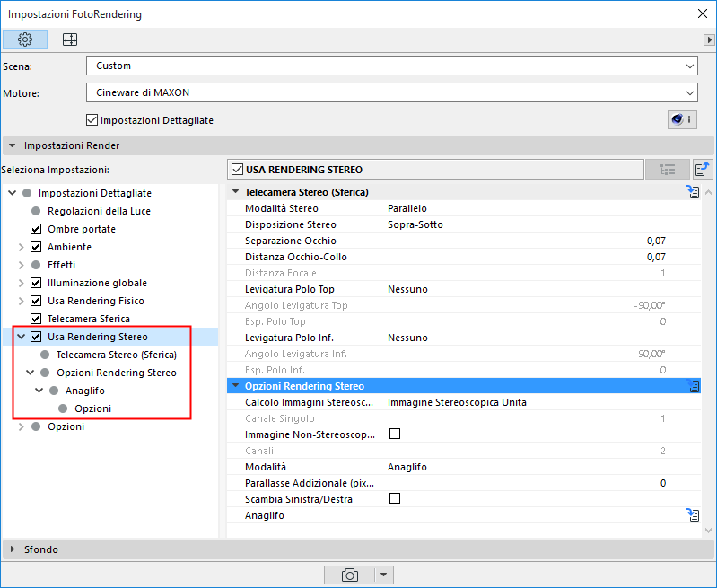Toggle Telecamera Sferica checkbox

coord(36,319)
